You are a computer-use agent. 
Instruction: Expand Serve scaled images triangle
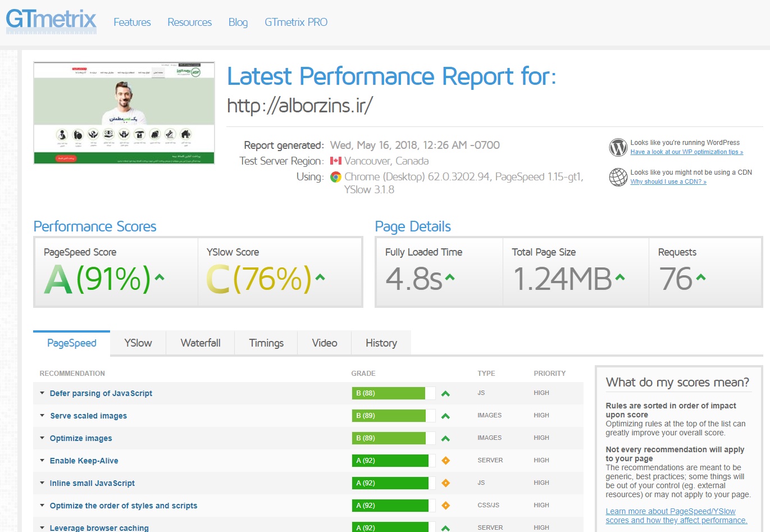42,416
